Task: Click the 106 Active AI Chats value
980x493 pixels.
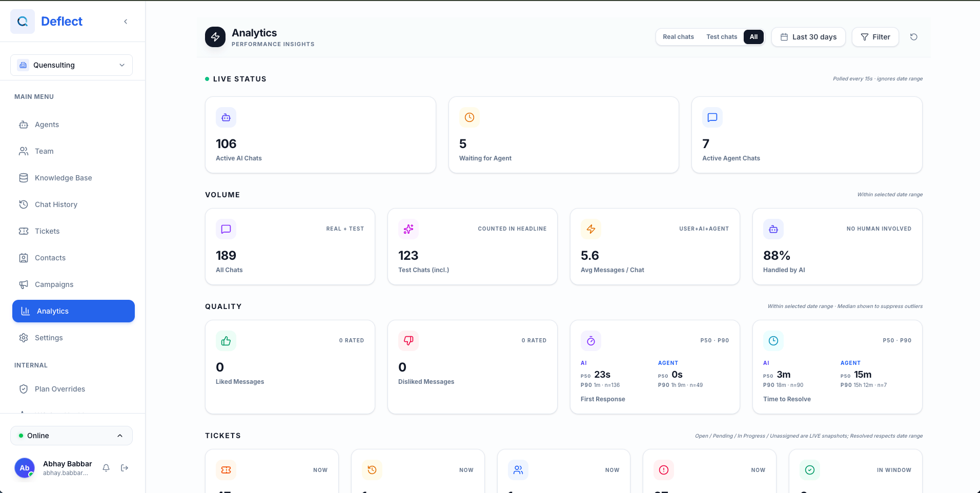Action: click(x=226, y=144)
